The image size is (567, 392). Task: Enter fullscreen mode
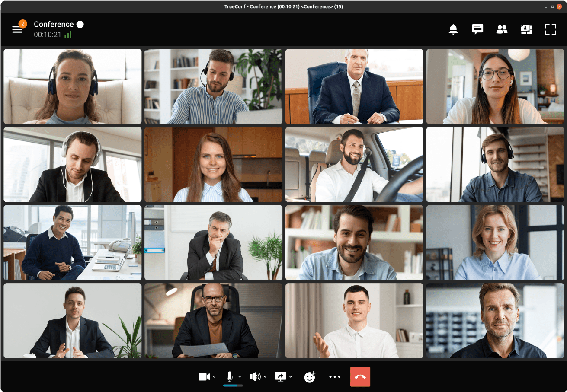pyautogui.click(x=551, y=29)
